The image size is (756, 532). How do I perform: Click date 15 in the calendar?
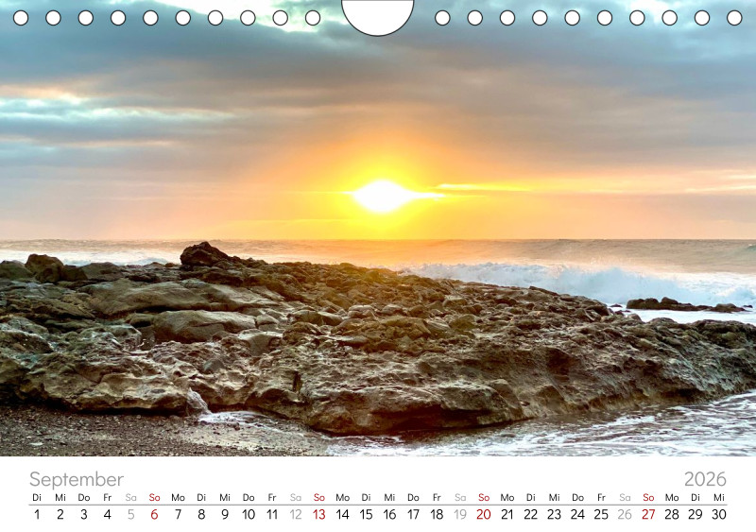[366, 515]
